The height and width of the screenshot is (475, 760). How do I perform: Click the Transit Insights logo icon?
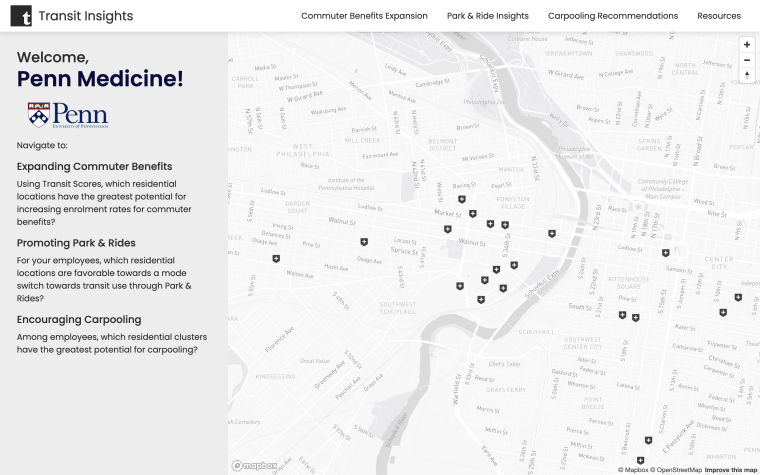(x=21, y=16)
